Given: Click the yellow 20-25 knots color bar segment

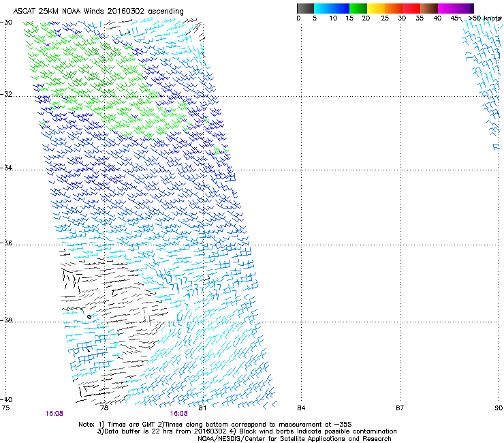Looking at the screenshot, I should 376,8.
